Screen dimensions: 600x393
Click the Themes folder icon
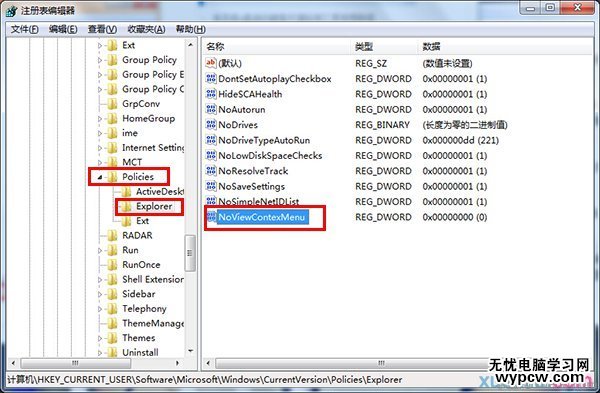pos(112,338)
